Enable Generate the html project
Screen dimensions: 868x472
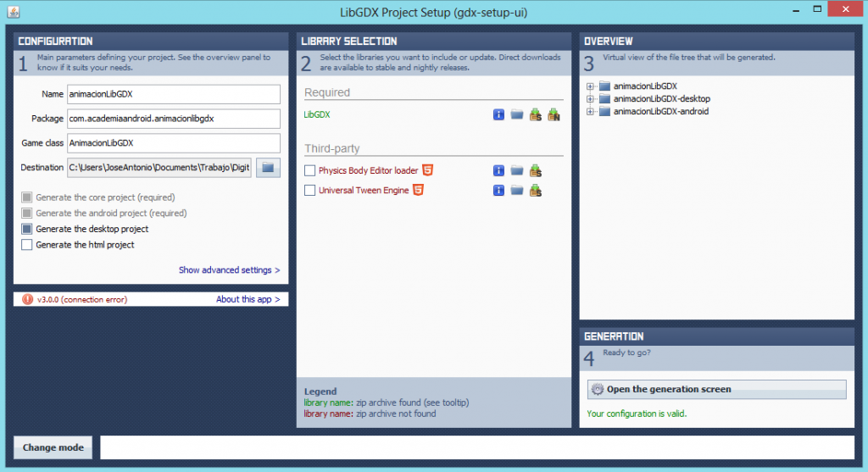(26, 245)
